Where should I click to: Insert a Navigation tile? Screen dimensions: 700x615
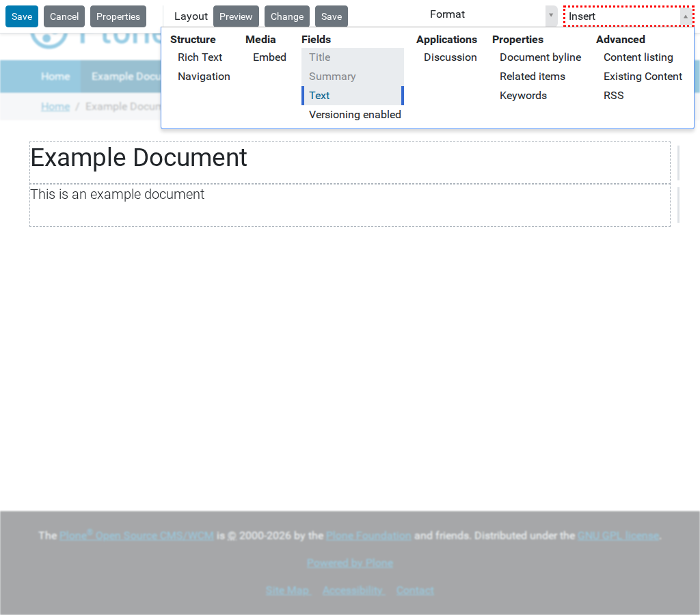204,77
